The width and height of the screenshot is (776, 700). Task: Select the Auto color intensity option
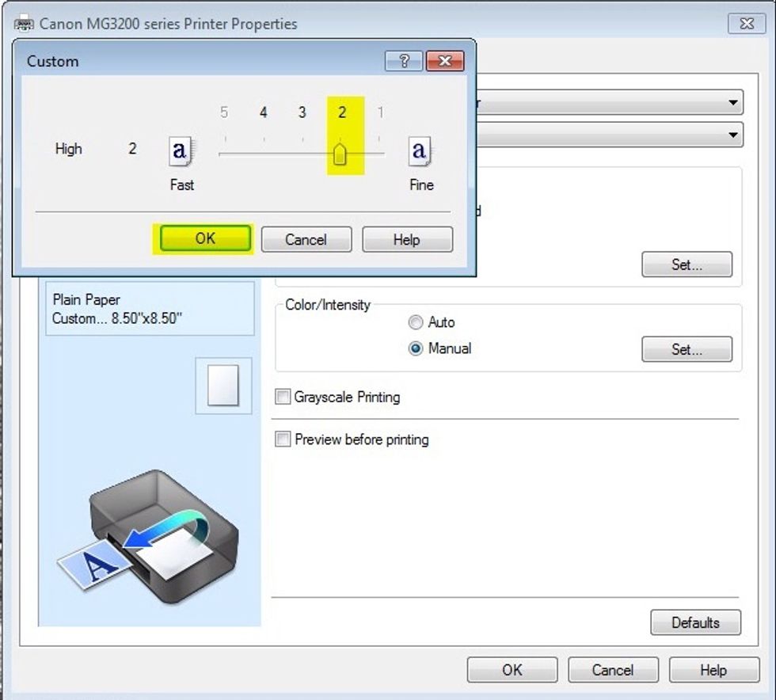[416, 322]
